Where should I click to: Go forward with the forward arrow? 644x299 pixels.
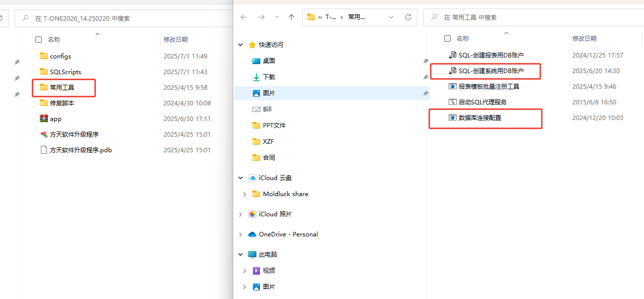(261, 17)
